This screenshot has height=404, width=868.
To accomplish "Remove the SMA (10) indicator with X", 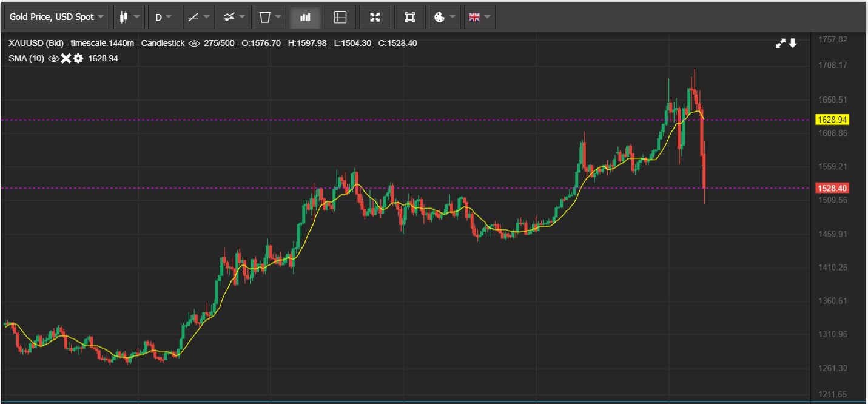I will 66,58.
